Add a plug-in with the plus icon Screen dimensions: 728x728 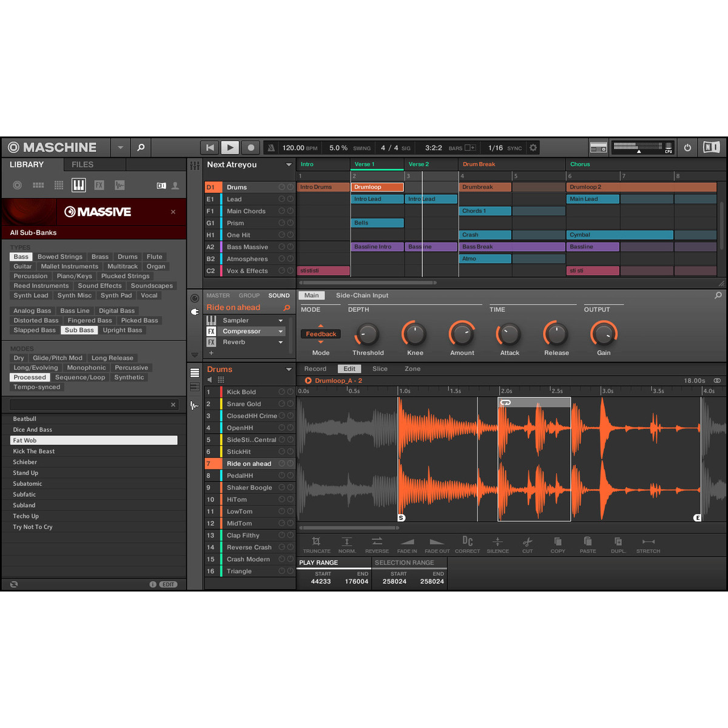click(x=211, y=352)
